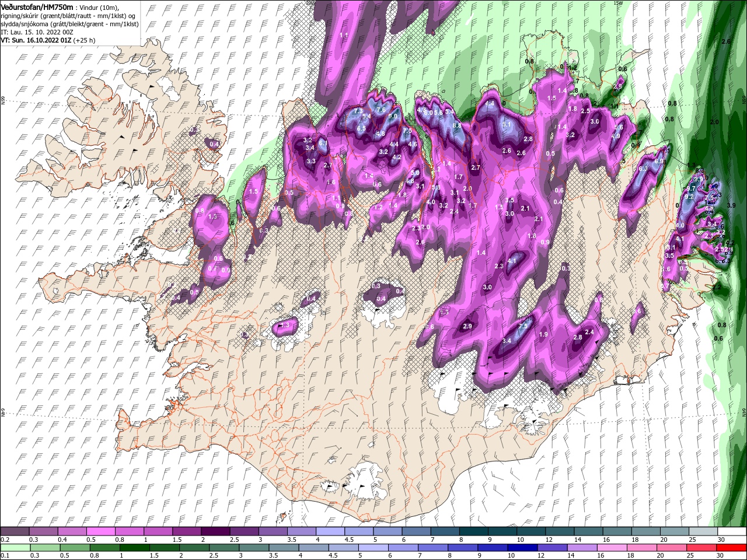Click the 'IT: Lau. 15. 10. 2022 00Z' line

[37, 33]
